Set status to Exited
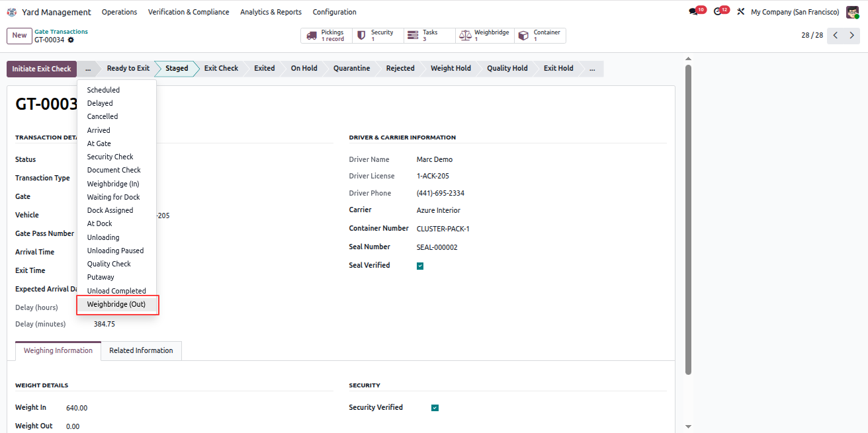Screen dimensions: 868x433 (x=264, y=69)
